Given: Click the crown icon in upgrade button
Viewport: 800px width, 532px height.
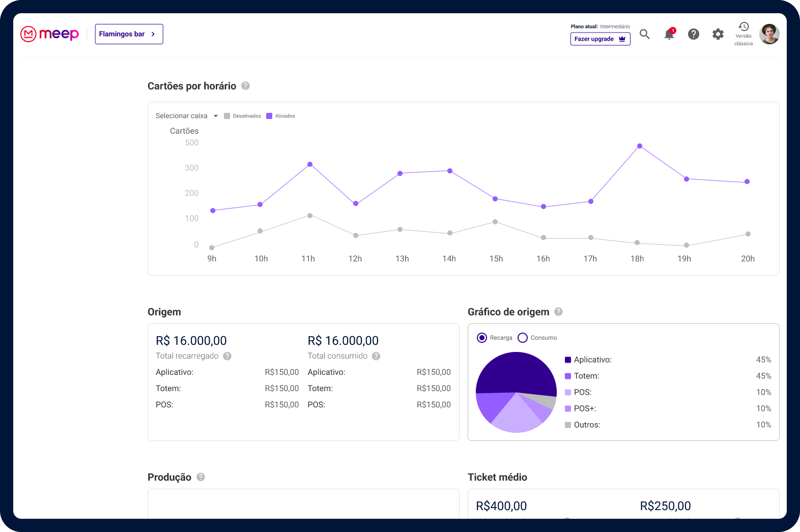Looking at the screenshot, I should (x=622, y=39).
